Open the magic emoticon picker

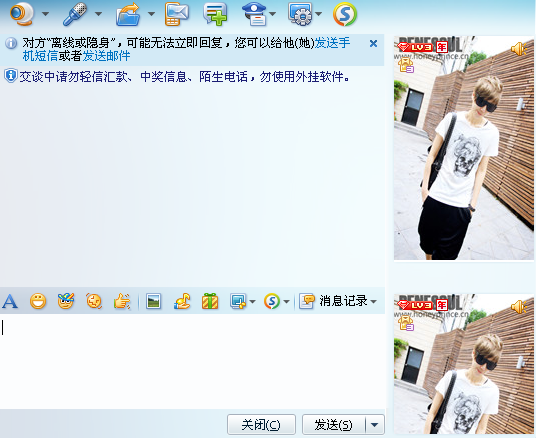click(x=66, y=301)
